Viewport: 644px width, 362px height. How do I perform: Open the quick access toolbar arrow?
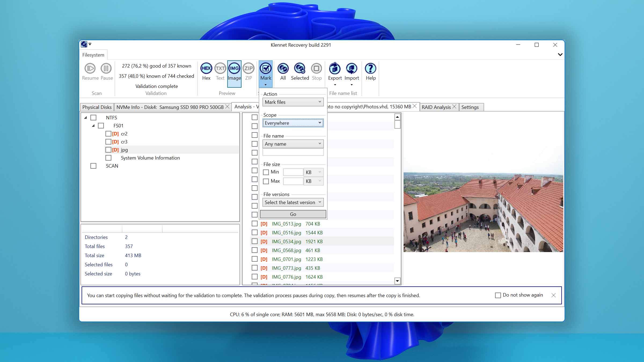90,44
